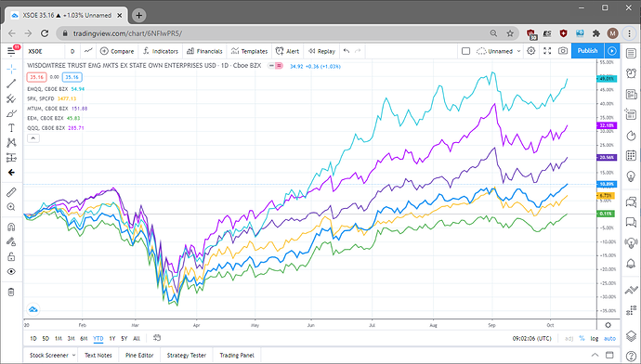
Task: Select the brush drawing tool
Action: point(11,113)
